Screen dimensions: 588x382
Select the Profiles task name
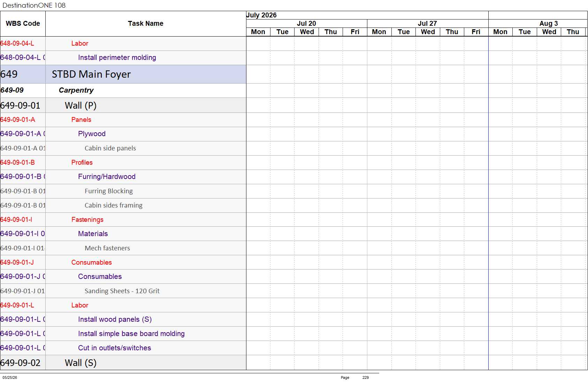coord(82,163)
